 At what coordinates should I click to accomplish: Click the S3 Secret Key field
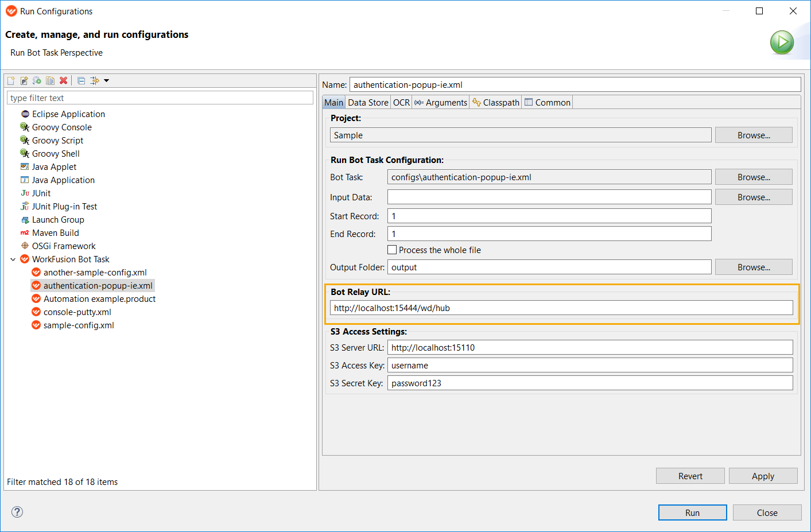click(590, 383)
